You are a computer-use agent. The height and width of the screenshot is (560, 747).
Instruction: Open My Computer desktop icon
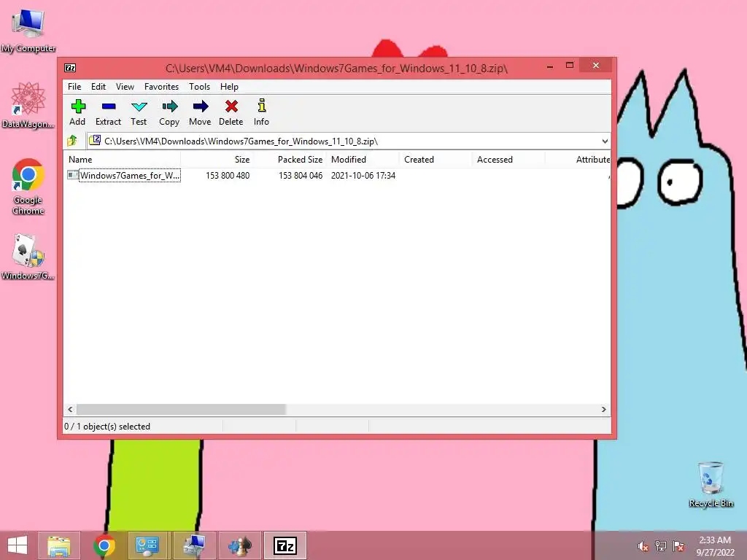coord(28,29)
